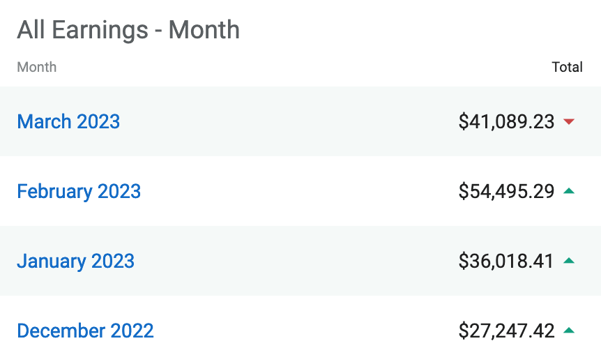This screenshot has height=364, width=601.
Task: Select the $54,495.29 total amount
Action: pos(506,191)
